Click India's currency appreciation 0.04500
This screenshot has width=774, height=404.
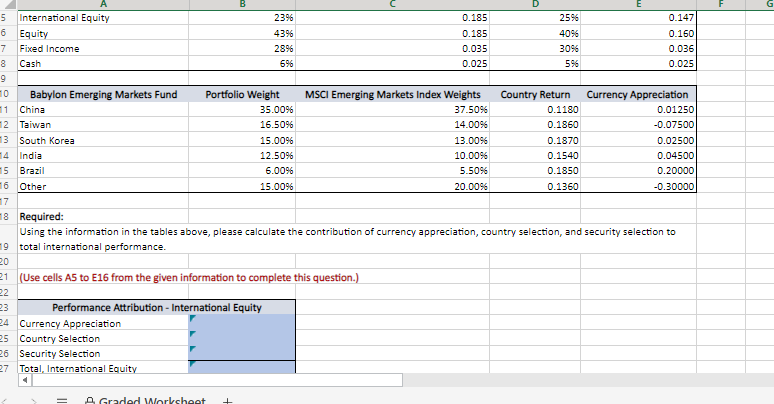tap(638, 155)
